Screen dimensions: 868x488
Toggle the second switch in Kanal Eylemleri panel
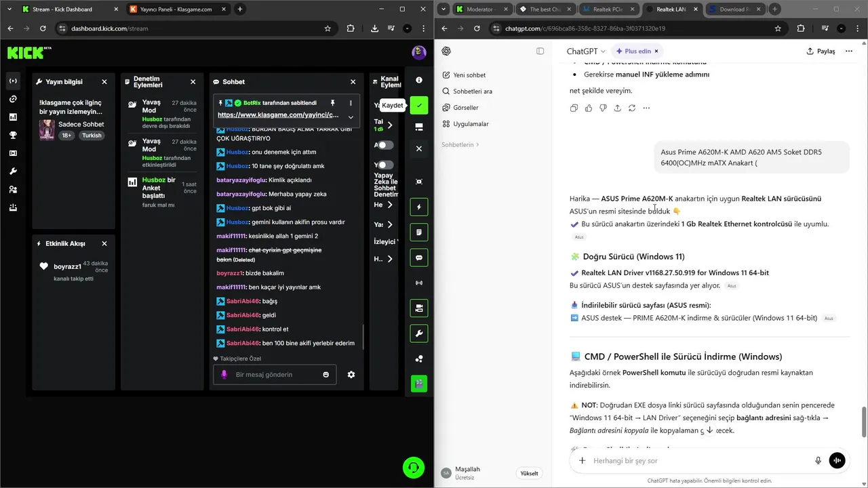pyautogui.click(x=384, y=165)
